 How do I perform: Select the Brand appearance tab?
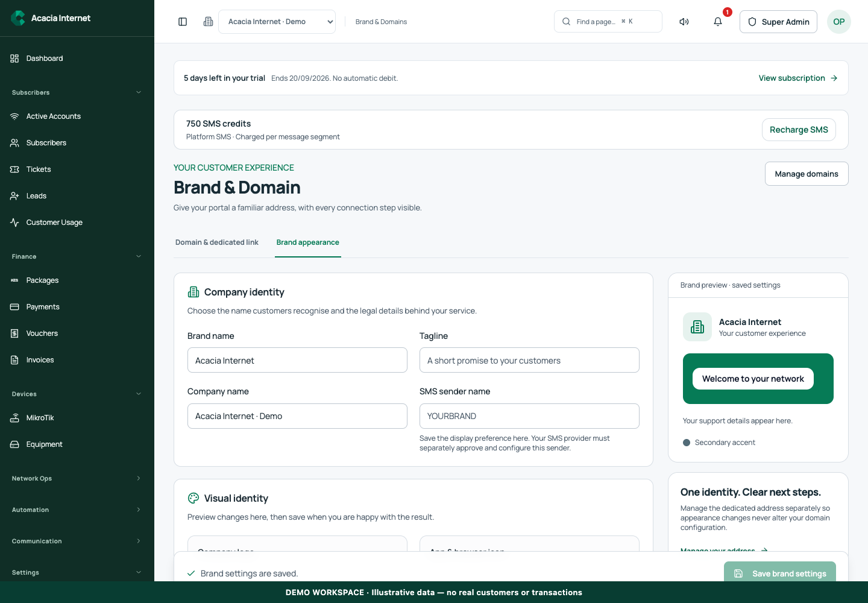[x=308, y=242]
